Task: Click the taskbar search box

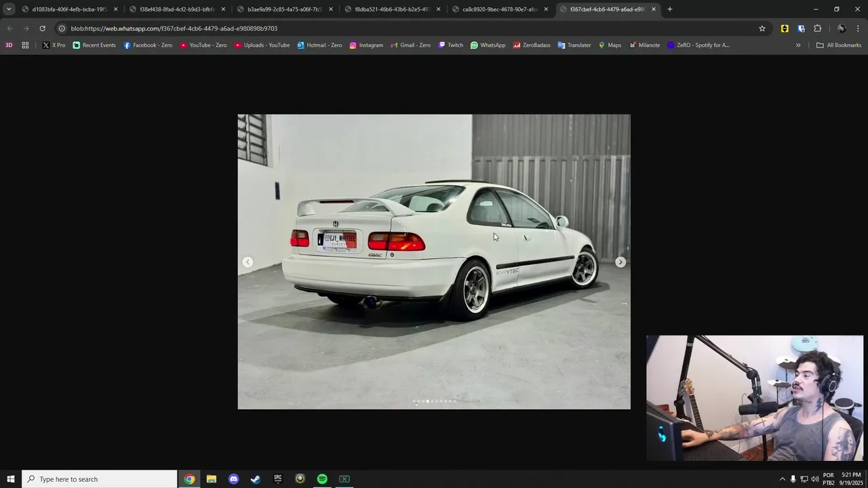Action: [100, 479]
